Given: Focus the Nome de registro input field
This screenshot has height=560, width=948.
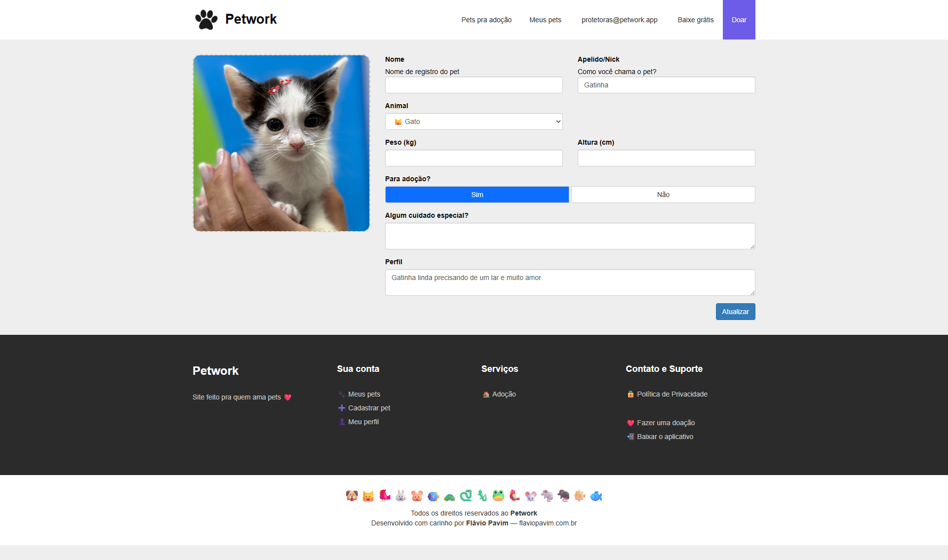Looking at the screenshot, I should pos(474,85).
